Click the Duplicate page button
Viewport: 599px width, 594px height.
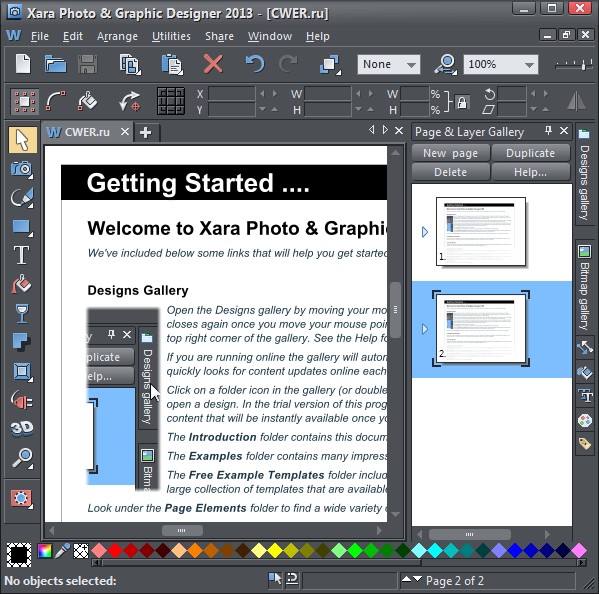tap(531, 153)
